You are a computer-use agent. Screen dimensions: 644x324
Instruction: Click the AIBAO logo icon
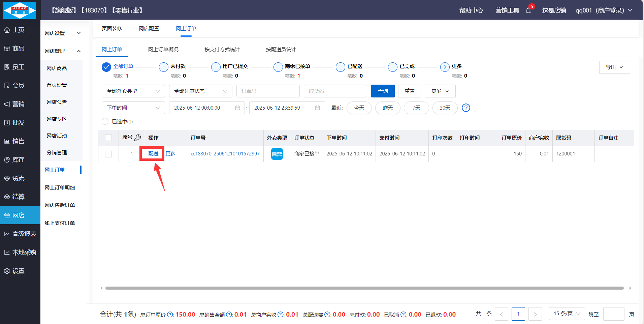(x=20, y=10)
